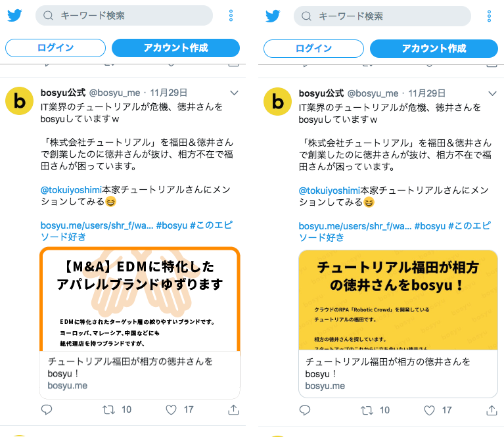Click the reply bubble icon under the left tweet

pos(47,409)
